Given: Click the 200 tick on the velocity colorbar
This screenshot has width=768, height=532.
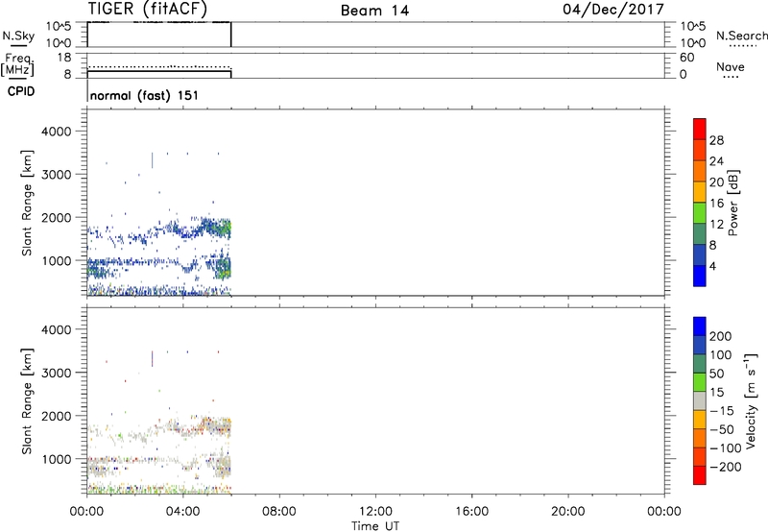Looking at the screenshot, I should [x=721, y=336].
